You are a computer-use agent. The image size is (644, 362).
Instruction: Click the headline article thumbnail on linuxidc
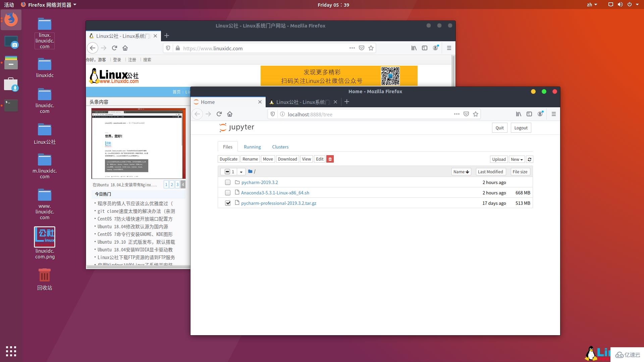coord(139,143)
